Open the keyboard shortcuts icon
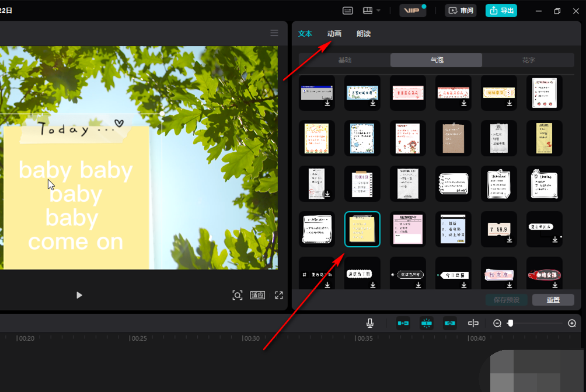Viewport: 586px width, 392px height. click(x=348, y=10)
